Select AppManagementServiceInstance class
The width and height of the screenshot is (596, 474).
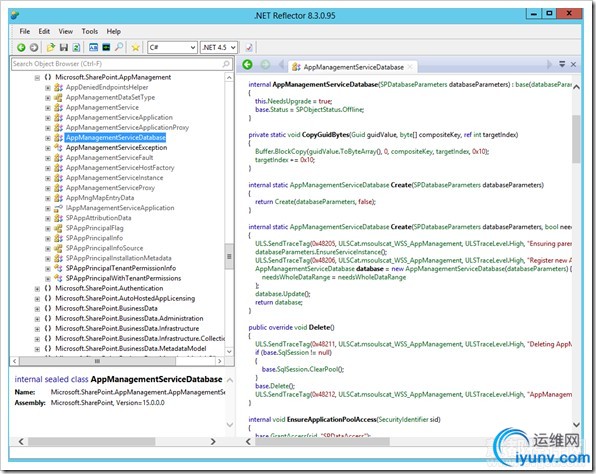(114, 178)
